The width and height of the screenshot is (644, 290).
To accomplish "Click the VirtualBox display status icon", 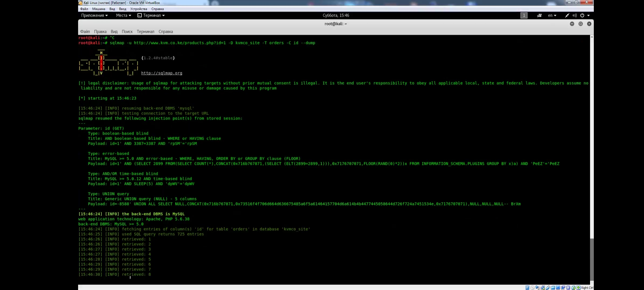I will pos(558,288).
